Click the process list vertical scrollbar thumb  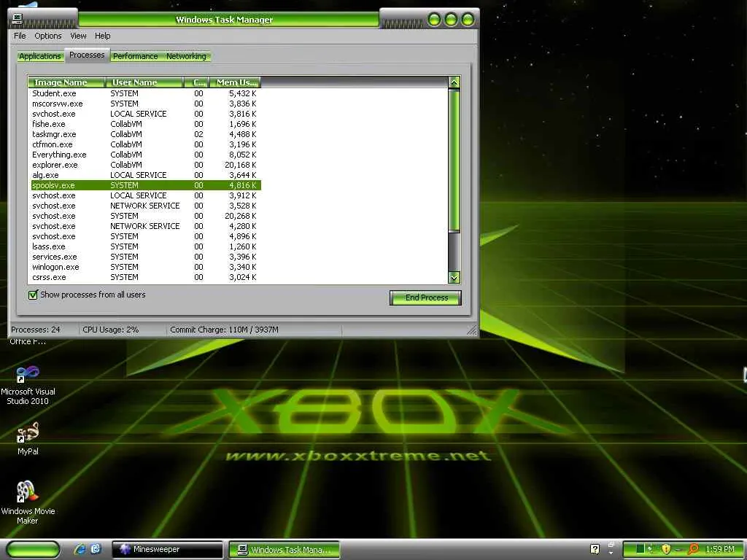454,160
